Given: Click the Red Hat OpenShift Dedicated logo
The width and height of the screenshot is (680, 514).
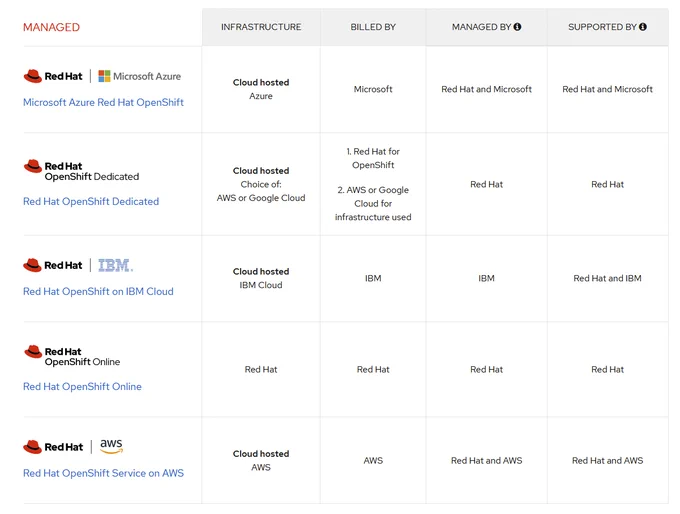Looking at the screenshot, I should pyautogui.click(x=81, y=171).
